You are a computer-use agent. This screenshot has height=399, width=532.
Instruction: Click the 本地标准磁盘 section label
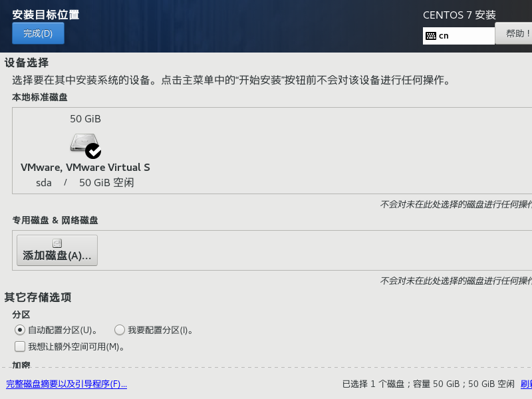(40, 97)
